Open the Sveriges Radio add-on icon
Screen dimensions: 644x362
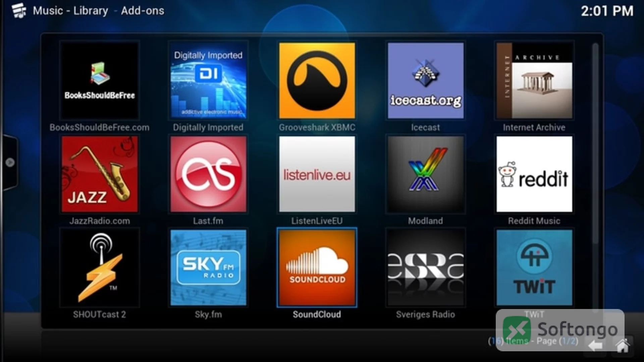point(426,268)
